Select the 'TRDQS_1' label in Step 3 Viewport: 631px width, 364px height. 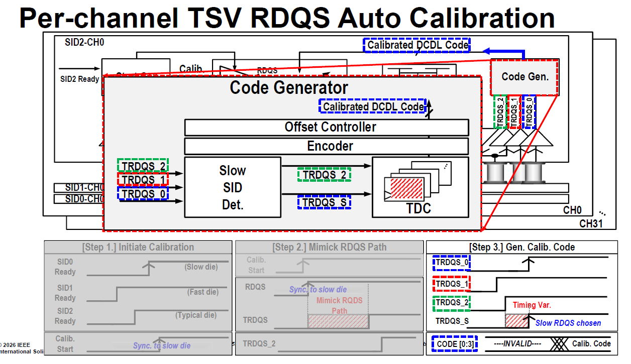click(x=452, y=284)
